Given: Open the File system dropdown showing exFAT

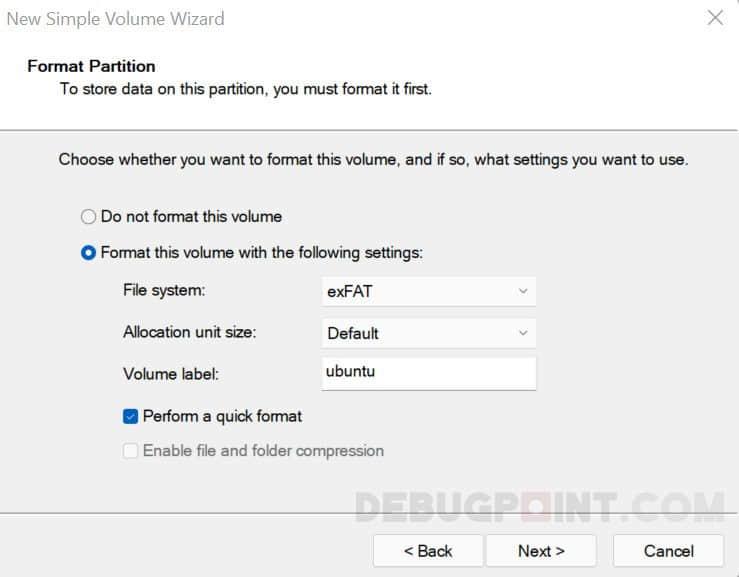Looking at the screenshot, I should [426, 291].
